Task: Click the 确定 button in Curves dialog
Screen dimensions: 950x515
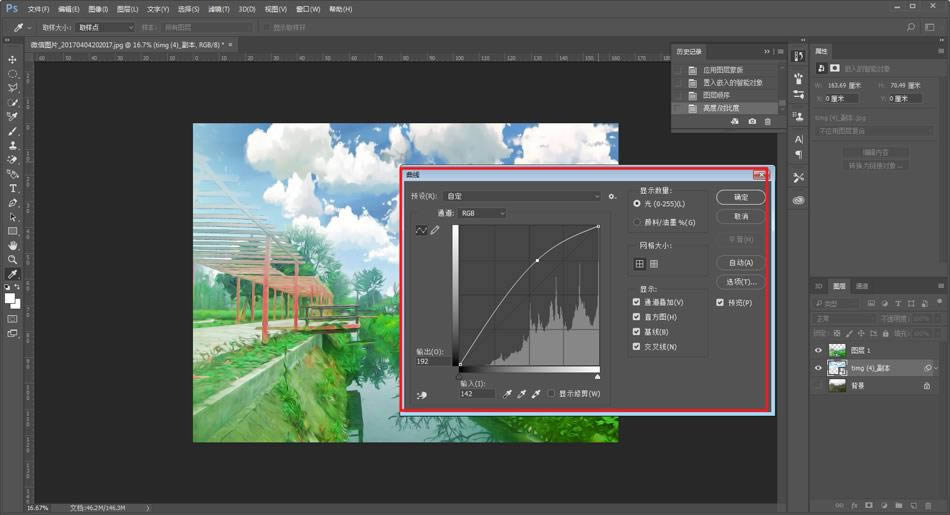Action: 741,197
